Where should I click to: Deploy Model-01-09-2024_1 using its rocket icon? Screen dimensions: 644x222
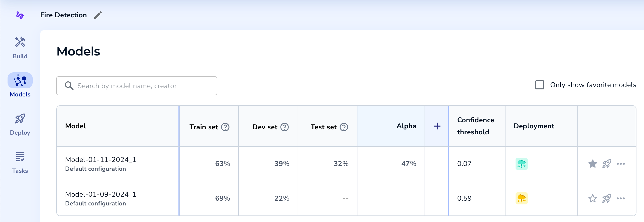coord(607,198)
